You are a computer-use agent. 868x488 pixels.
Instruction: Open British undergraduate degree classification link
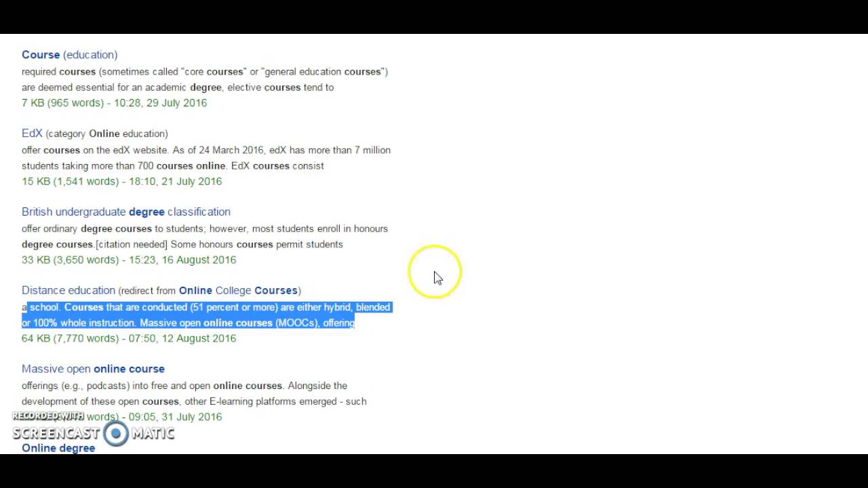point(126,212)
